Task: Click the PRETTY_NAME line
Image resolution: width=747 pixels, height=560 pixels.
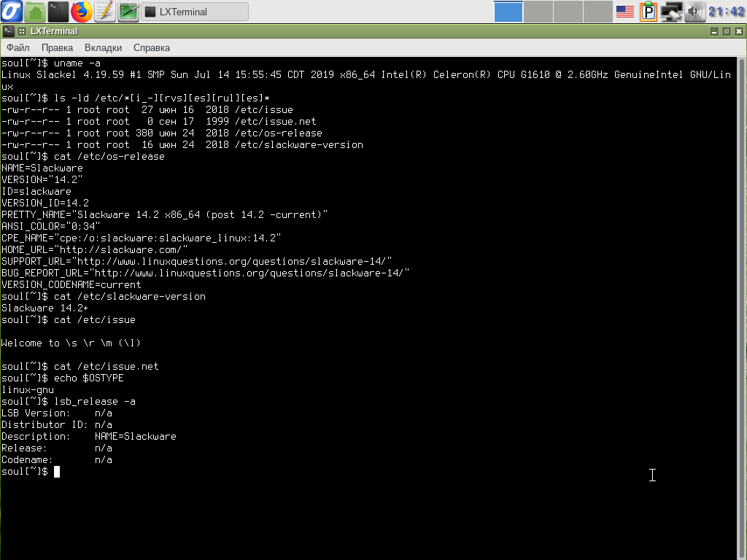Action: pos(165,215)
